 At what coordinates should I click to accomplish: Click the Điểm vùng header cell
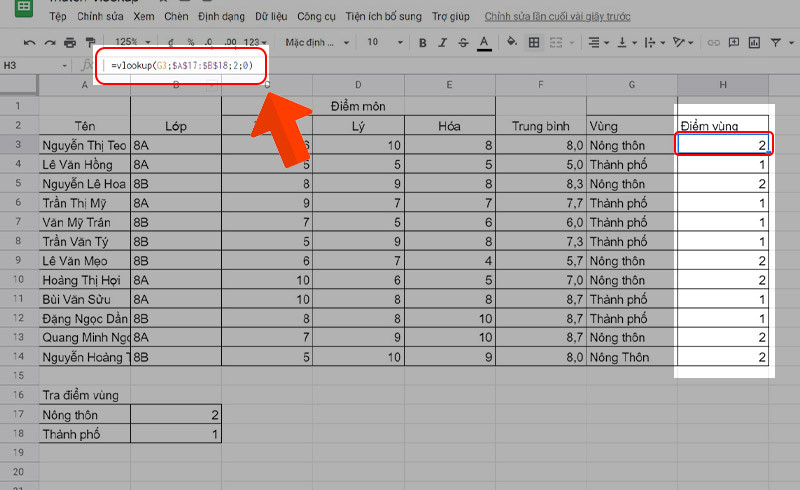pyautogui.click(x=723, y=126)
